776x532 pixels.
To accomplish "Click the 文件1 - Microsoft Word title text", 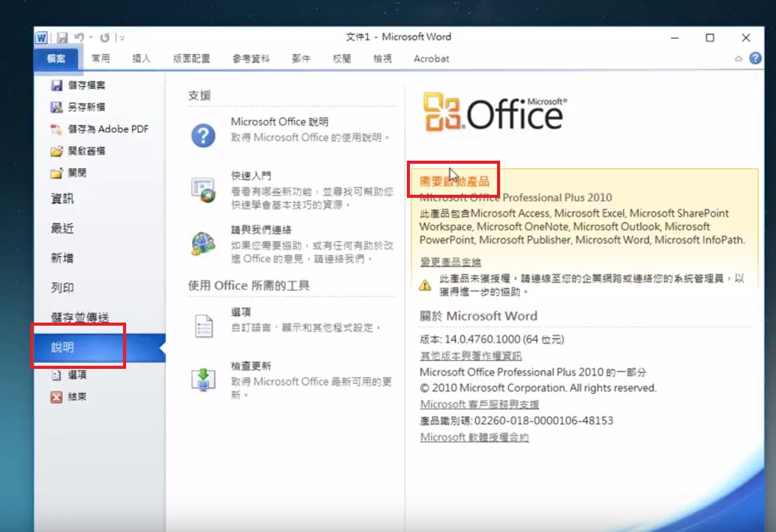I will [x=398, y=37].
